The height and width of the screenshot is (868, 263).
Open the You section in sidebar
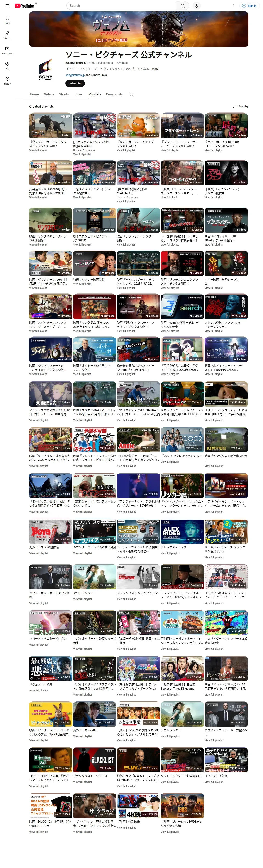pyautogui.click(x=7, y=65)
